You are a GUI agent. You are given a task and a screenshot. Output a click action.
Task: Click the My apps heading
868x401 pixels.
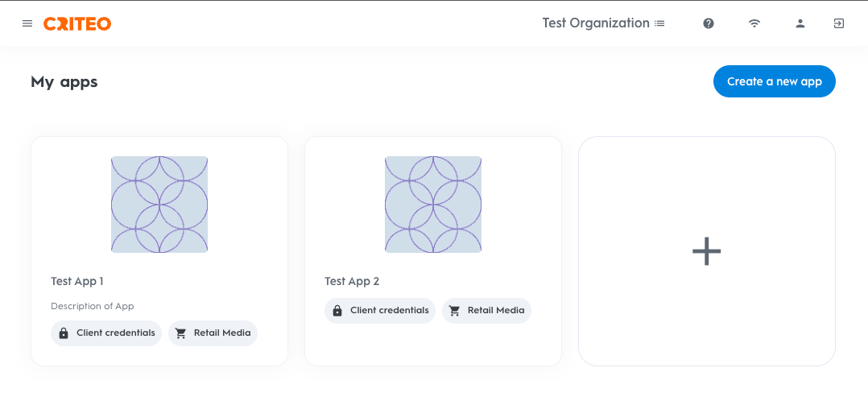[x=64, y=82]
